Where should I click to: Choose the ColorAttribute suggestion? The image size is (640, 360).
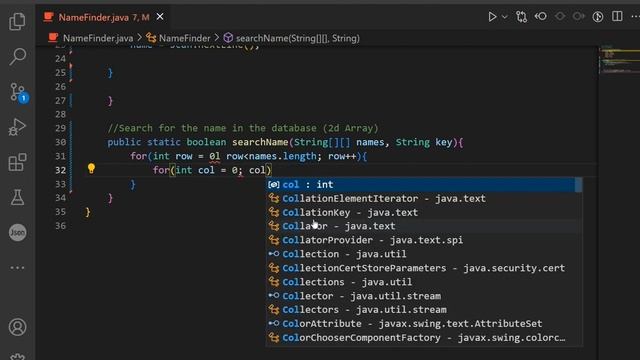[424, 324]
